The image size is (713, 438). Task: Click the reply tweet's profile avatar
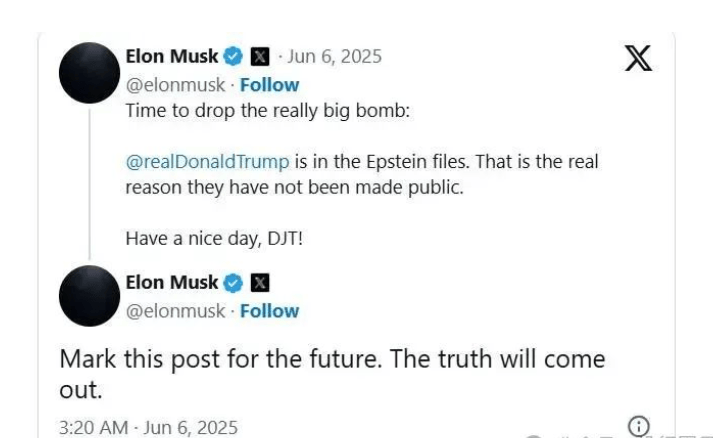pos(90,297)
